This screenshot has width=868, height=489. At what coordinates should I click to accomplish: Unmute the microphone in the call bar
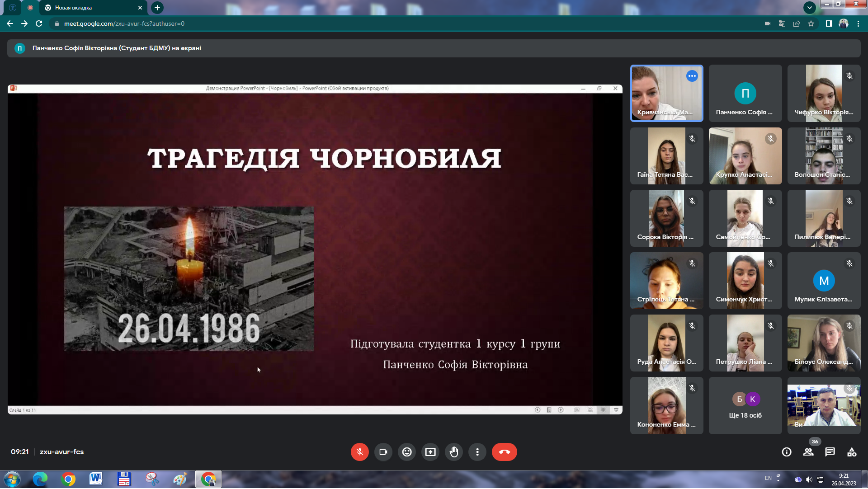click(x=359, y=452)
